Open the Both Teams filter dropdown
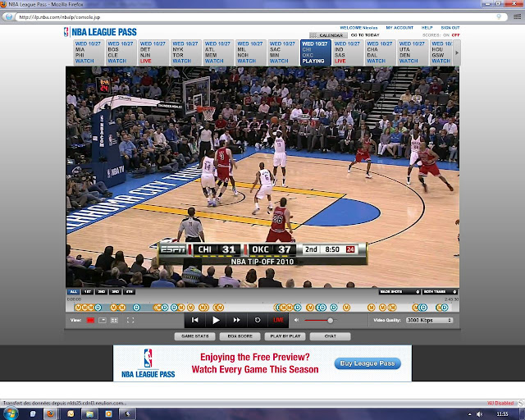 440,292
